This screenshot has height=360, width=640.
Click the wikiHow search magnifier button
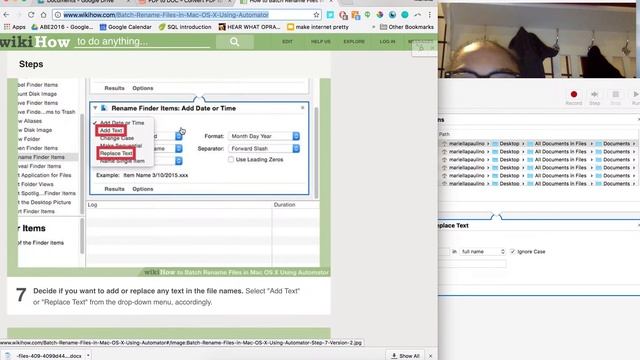tap(234, 42)
